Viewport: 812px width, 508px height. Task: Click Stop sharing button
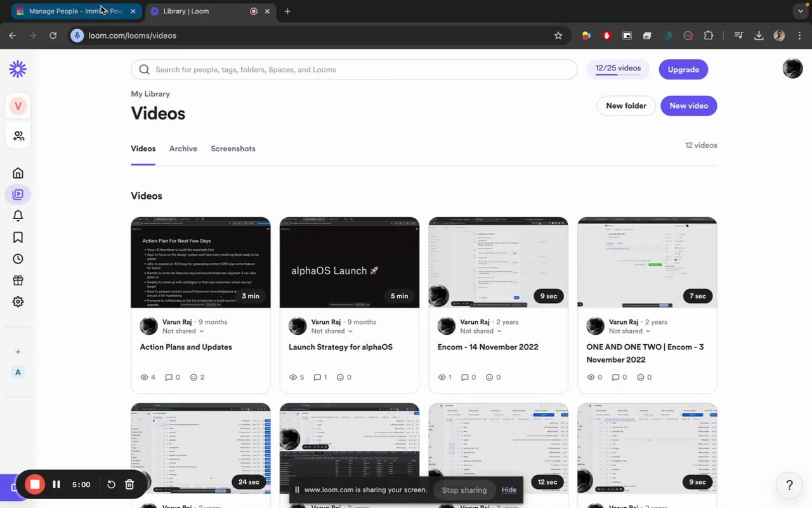(464, 490)
